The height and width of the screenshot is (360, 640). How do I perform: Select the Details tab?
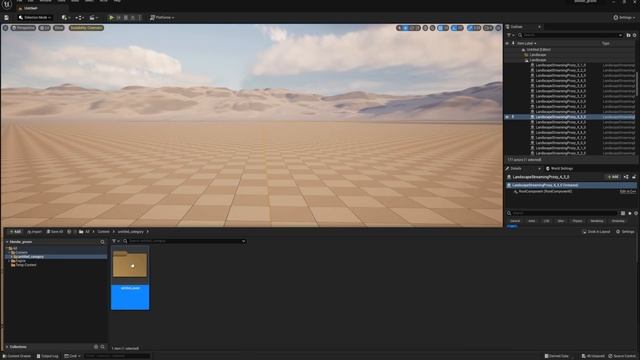coord(516,168)
